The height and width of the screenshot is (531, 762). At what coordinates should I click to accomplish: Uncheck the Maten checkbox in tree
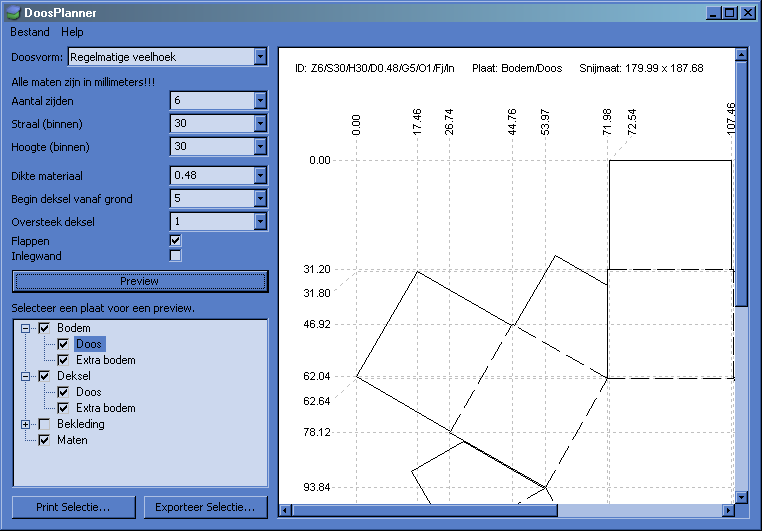(x=44, y=440)
